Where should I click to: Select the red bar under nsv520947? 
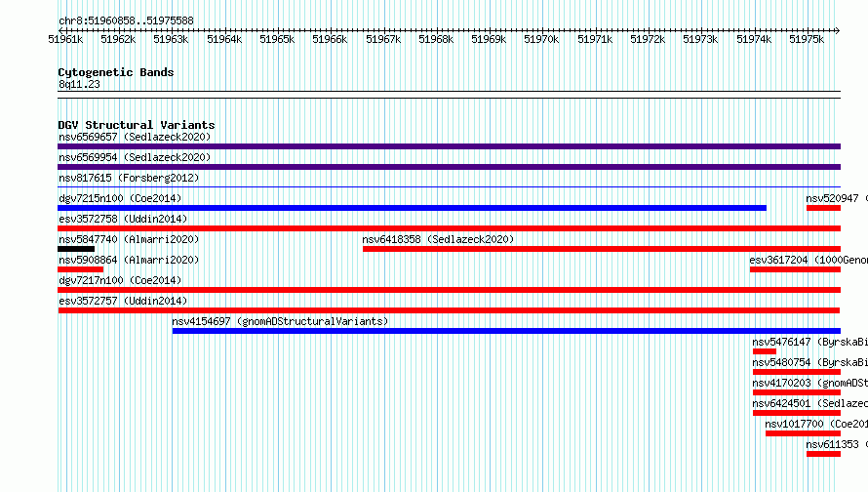[824, 208]
